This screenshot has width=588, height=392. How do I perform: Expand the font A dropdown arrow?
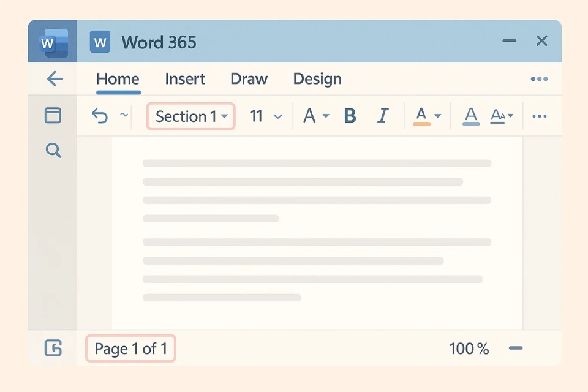tap(326, 116)
